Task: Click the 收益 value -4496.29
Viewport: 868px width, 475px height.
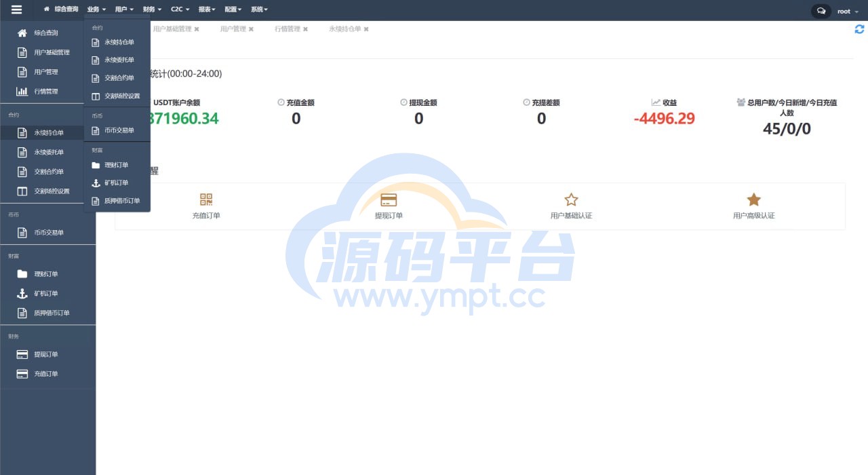Action: tap(665, 119)
